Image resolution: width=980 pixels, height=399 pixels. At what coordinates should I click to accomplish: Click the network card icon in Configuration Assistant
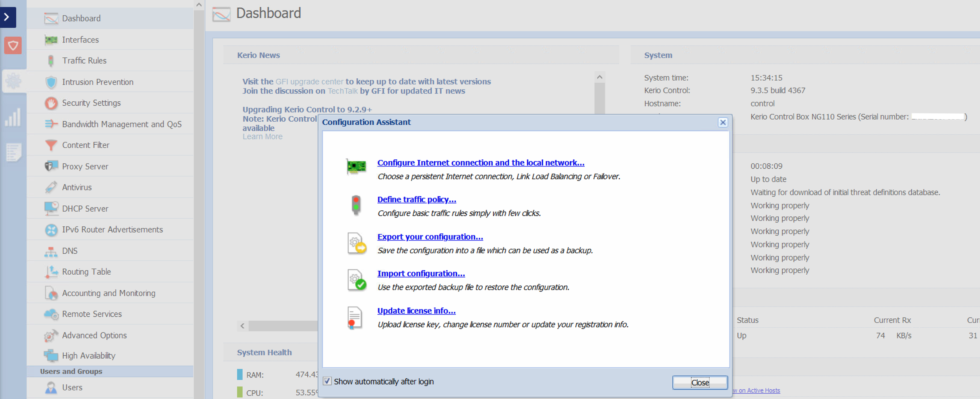coord(356,168)
